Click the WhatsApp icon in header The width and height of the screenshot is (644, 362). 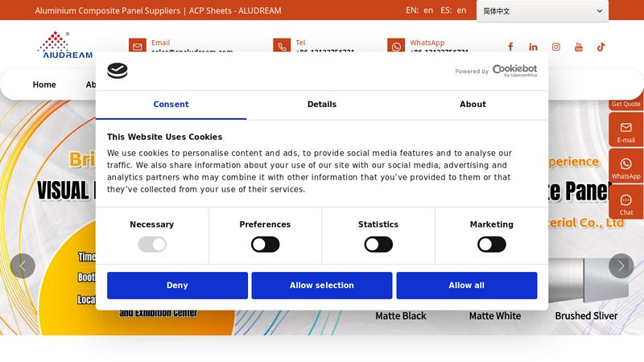396,45
